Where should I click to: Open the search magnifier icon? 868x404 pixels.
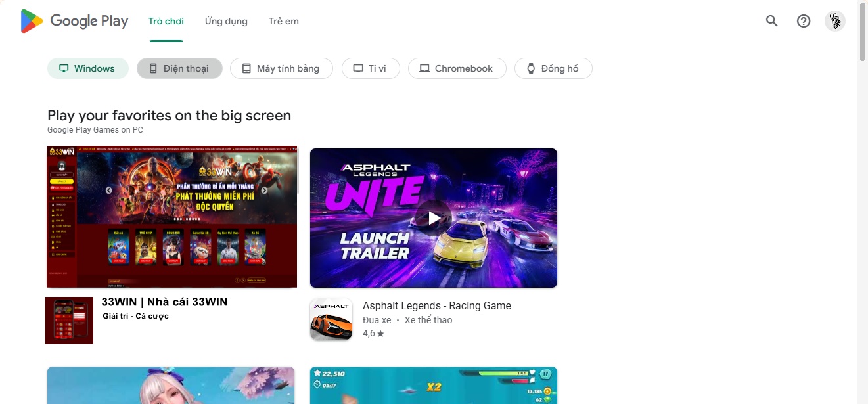coord(772,21)
